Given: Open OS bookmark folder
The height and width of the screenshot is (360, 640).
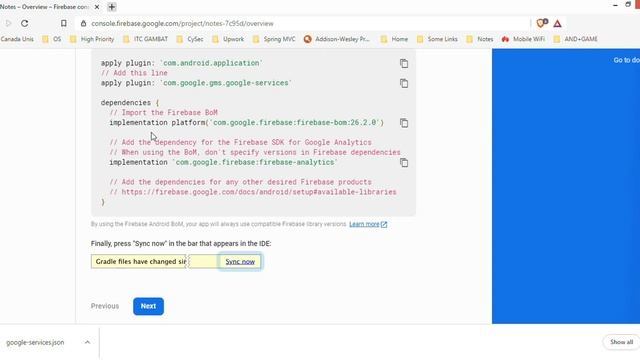Looking at the screenshot, I should (52, 39).
